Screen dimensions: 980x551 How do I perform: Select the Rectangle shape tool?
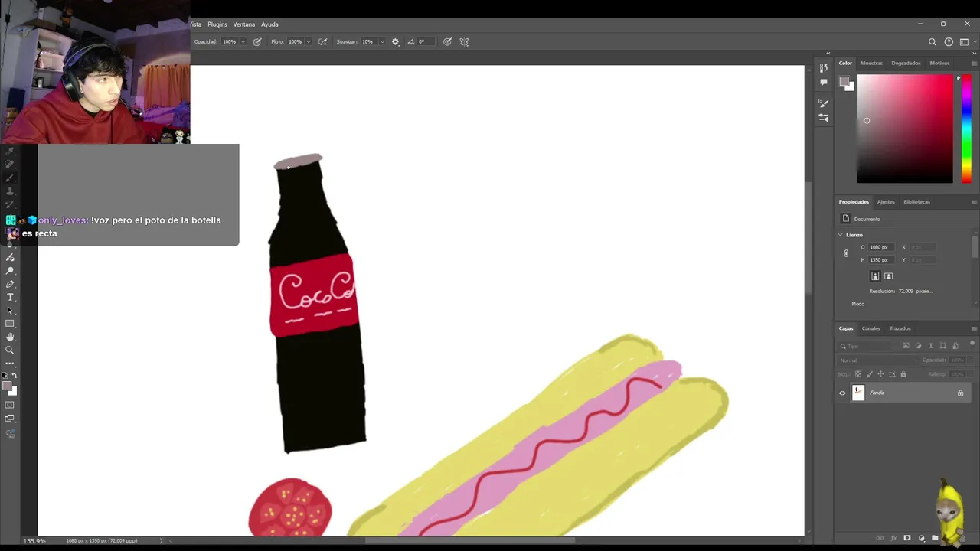(x=10, y=323)
